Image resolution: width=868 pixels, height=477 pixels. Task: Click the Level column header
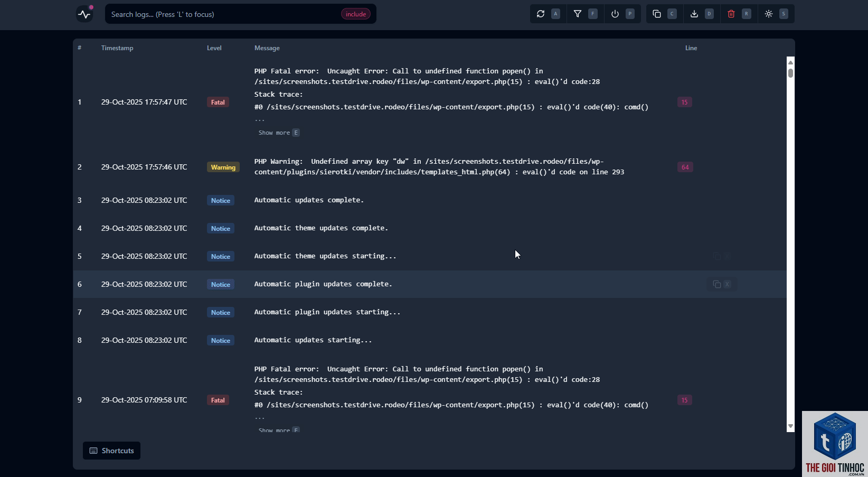[x=214, y=48]
